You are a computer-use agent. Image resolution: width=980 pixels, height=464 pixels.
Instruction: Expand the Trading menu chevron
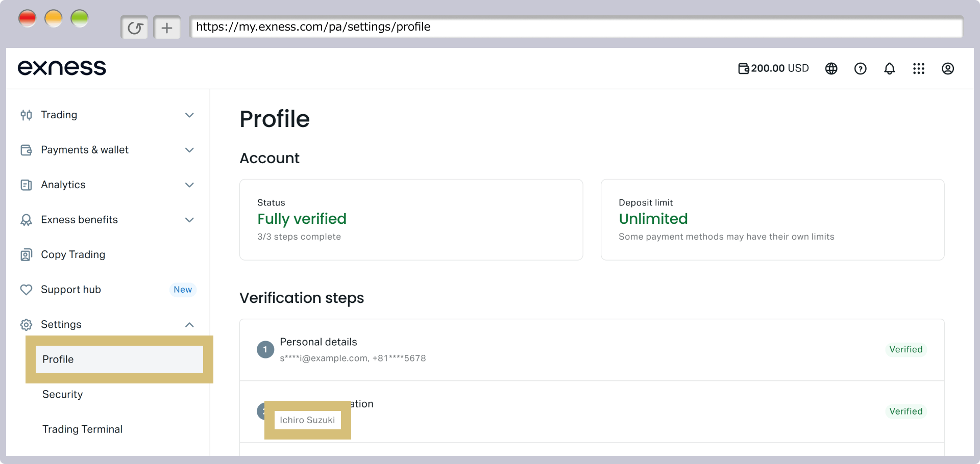pos(189,115)
